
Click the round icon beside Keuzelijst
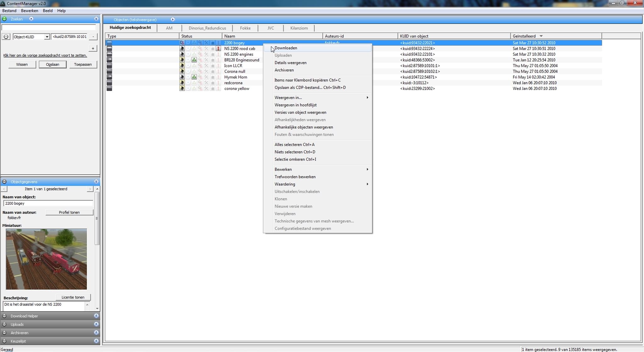(x=4, y=341)
